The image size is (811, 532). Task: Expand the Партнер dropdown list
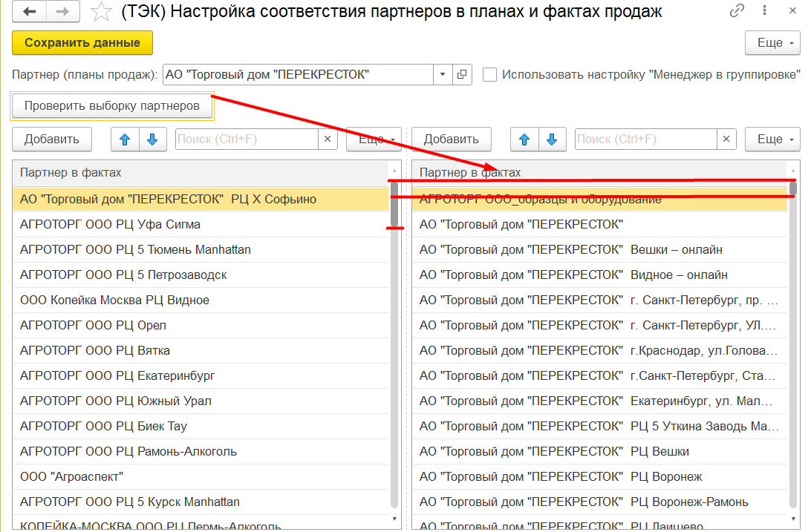[443, 75]
